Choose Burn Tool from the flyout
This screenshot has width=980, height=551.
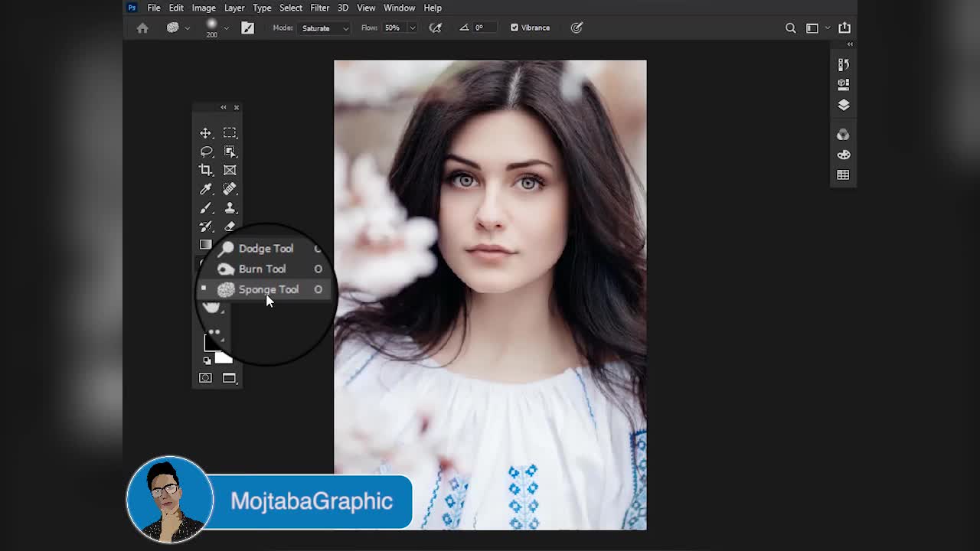tap(262, 269)
